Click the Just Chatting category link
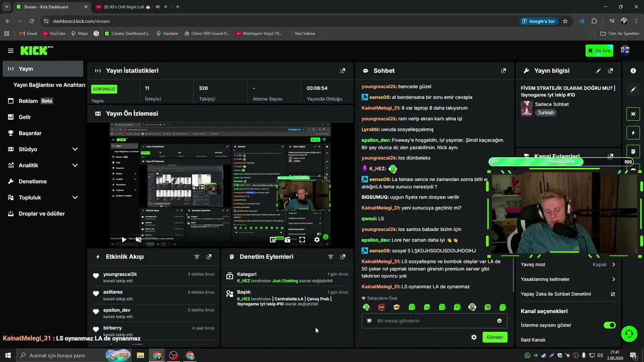 tap(285, 281)
